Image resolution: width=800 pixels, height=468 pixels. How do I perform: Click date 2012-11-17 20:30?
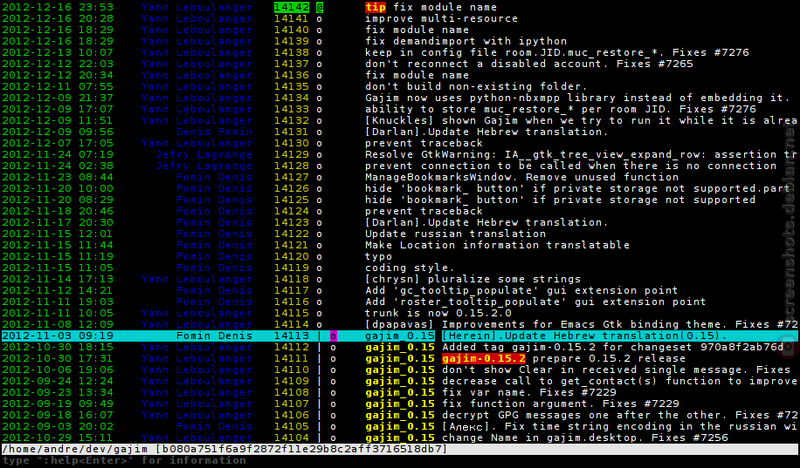pyautogui.click(x=57, y=223)
